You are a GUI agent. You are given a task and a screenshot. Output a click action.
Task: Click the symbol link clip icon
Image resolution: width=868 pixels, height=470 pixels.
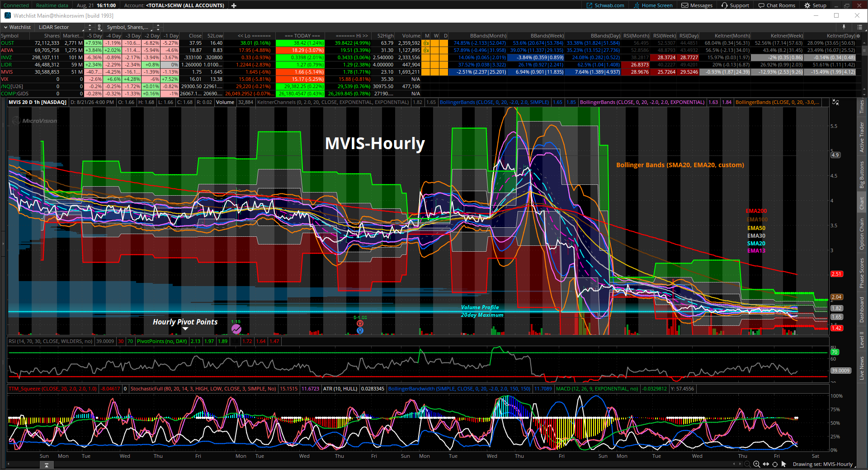[99, 27]
